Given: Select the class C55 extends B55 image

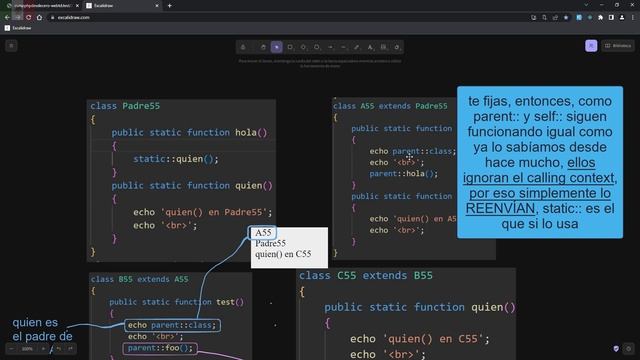Looking at the screenshot, I should coord(406,314).
